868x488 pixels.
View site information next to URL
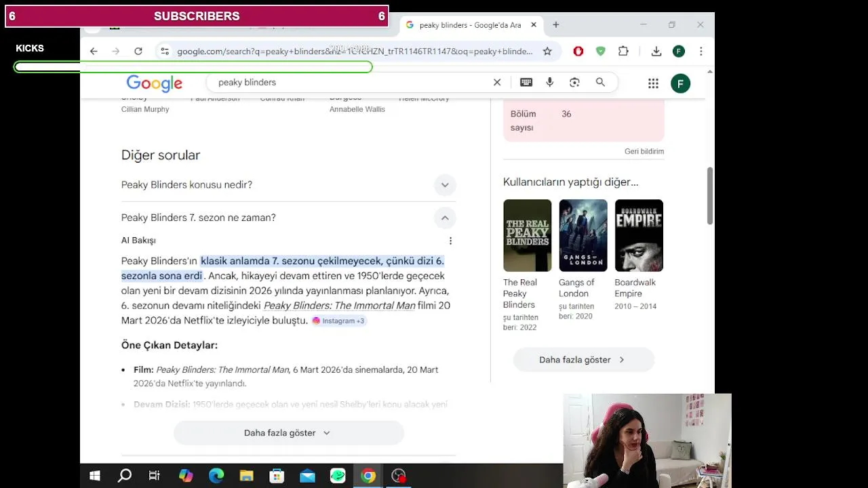coord(163,51)
